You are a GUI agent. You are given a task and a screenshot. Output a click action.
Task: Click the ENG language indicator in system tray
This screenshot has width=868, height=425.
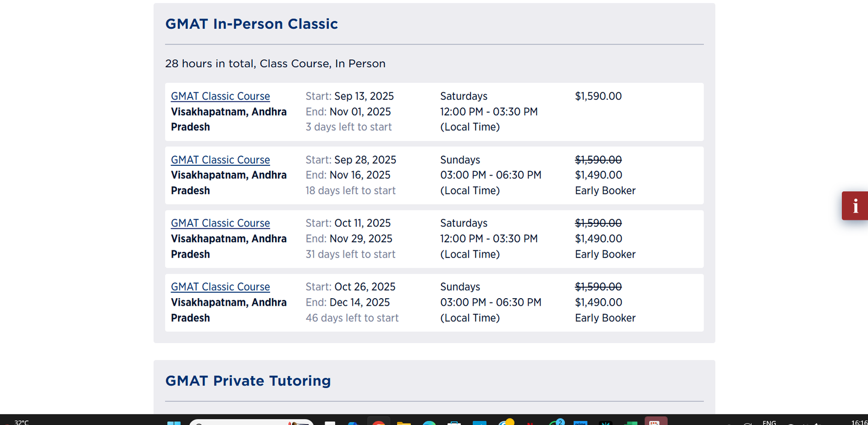769,422
